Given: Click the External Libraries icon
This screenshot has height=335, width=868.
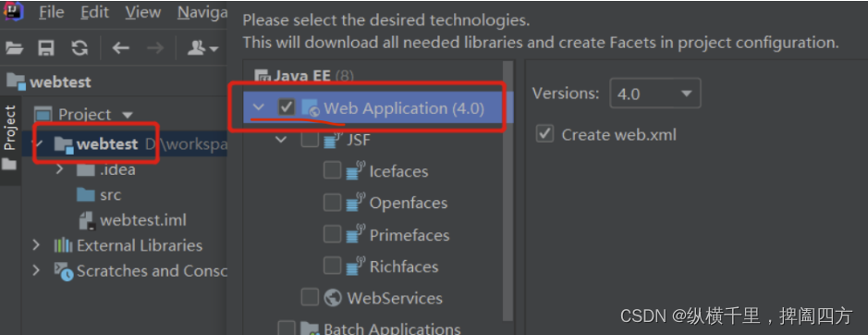Looking at the screenshot, I should [63, 245].
